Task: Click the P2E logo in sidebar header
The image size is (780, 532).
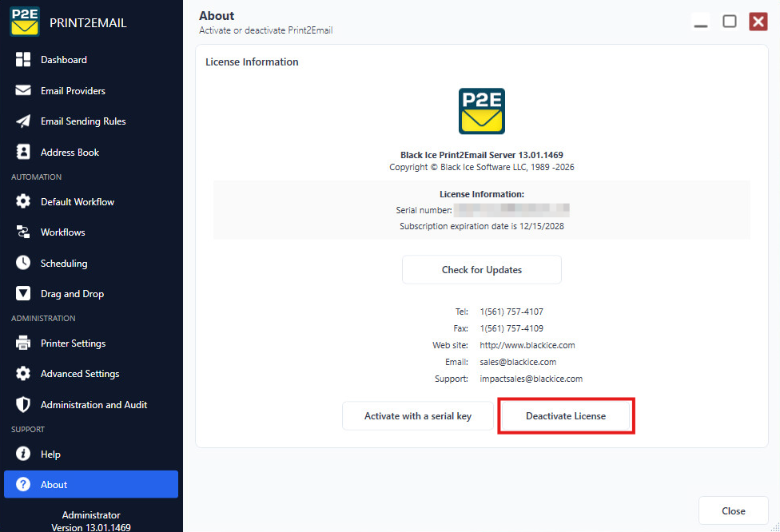Action: pyautogui.click(x=24, y=22)
